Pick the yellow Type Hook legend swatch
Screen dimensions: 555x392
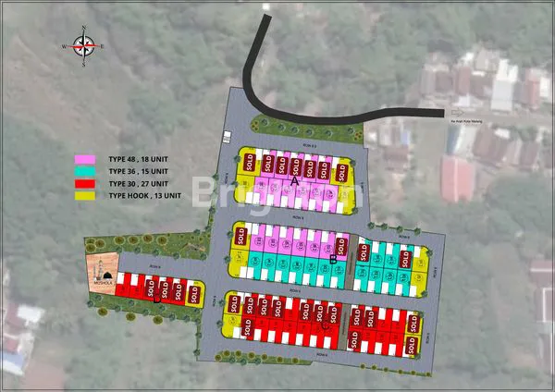click(x=85, y=196)
